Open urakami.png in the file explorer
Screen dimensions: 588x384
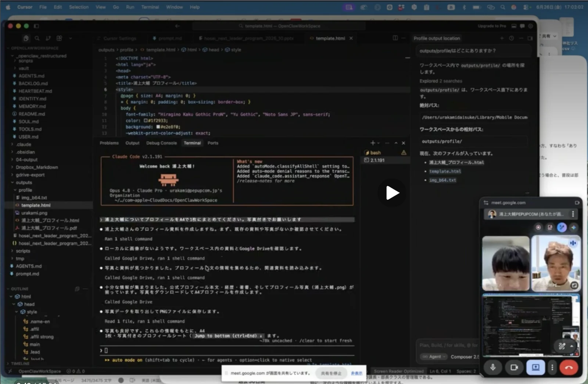coord(34,213)
